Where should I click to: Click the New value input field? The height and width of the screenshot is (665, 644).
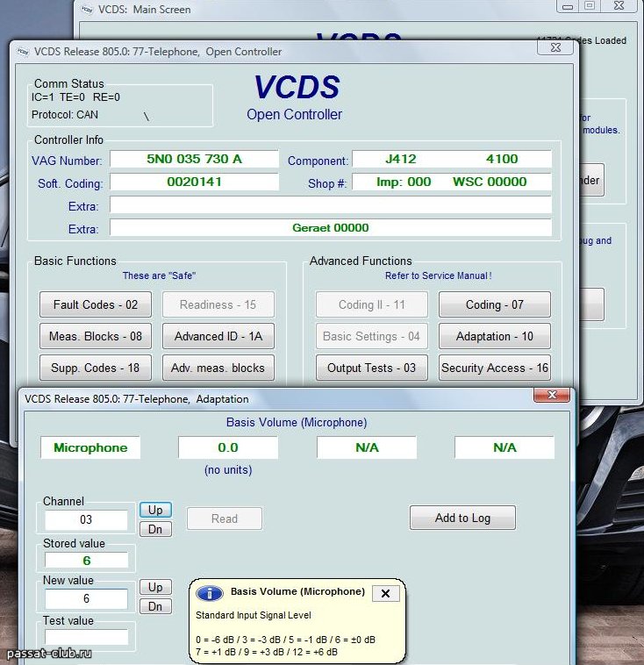(x=86, y=599)
